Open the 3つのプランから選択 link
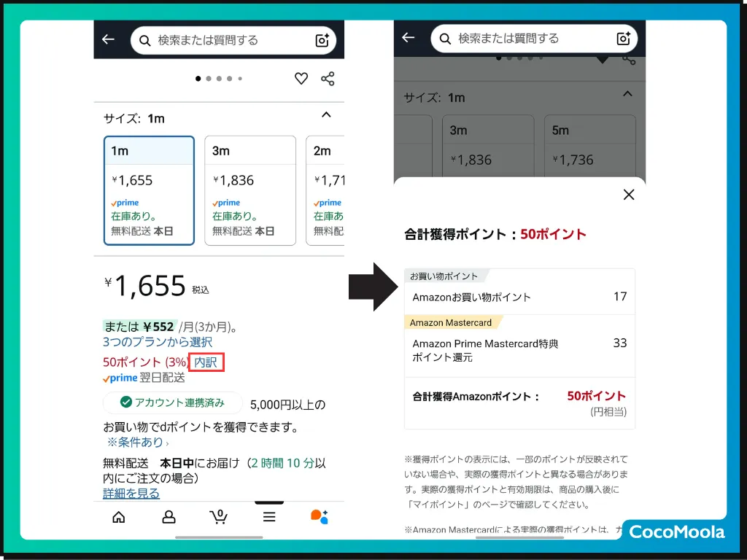Image resolution: width=747 pixels, height=560 pixels. (x=158, y=342)
